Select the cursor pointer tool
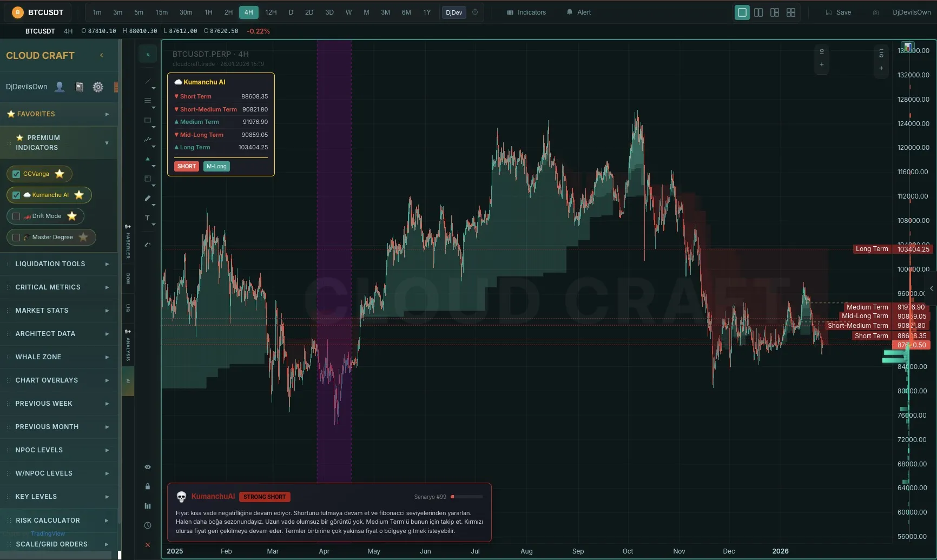Viewport: 937px width, 560px height. 148,55
